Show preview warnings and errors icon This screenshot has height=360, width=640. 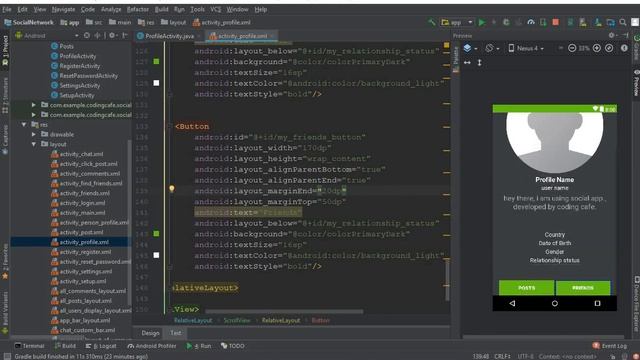pyautogui.click(x=624, y=48)
